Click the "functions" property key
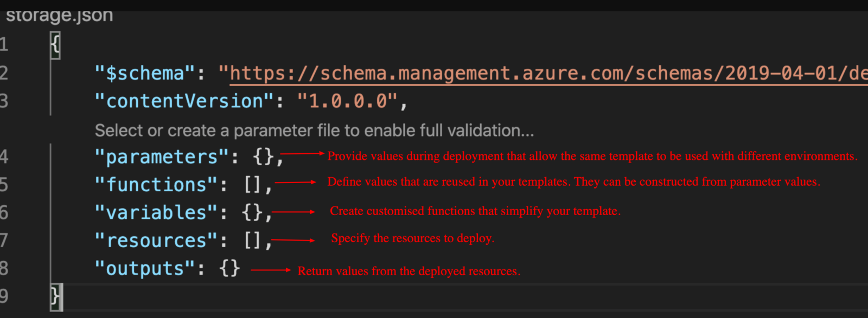 coord(155,184)
